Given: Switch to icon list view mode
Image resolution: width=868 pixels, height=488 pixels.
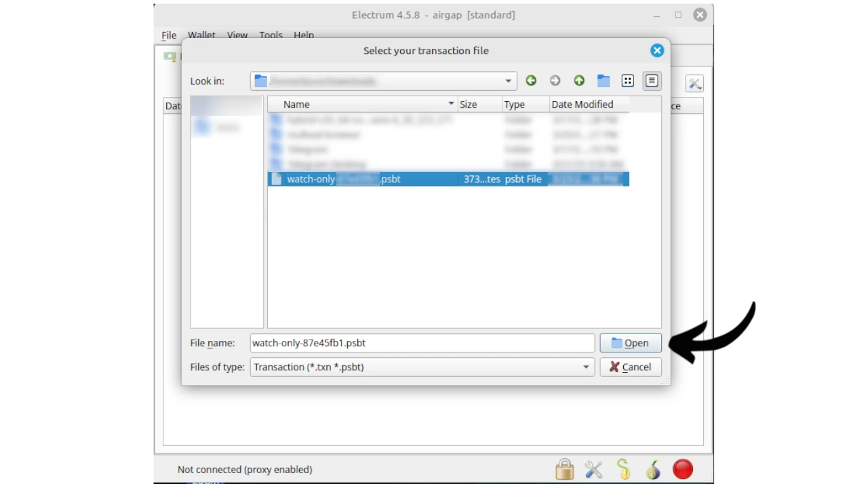Looking at the screenshot, I should coord(628,81).
